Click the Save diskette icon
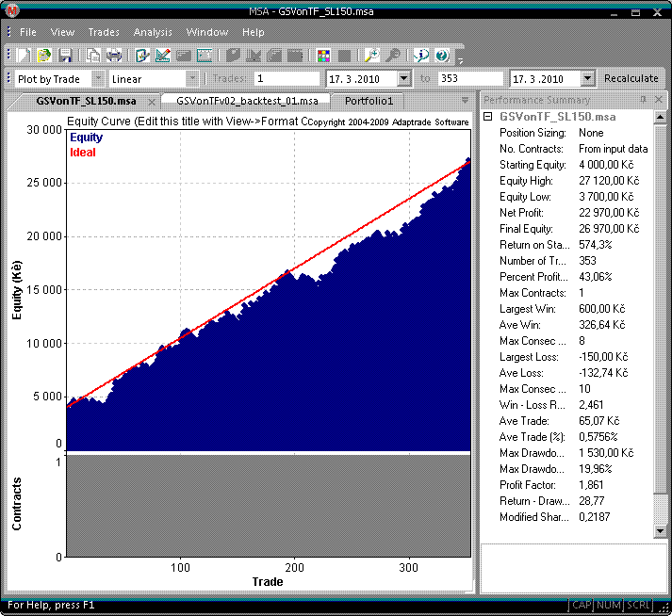672x616 pixels. [66, 56]
